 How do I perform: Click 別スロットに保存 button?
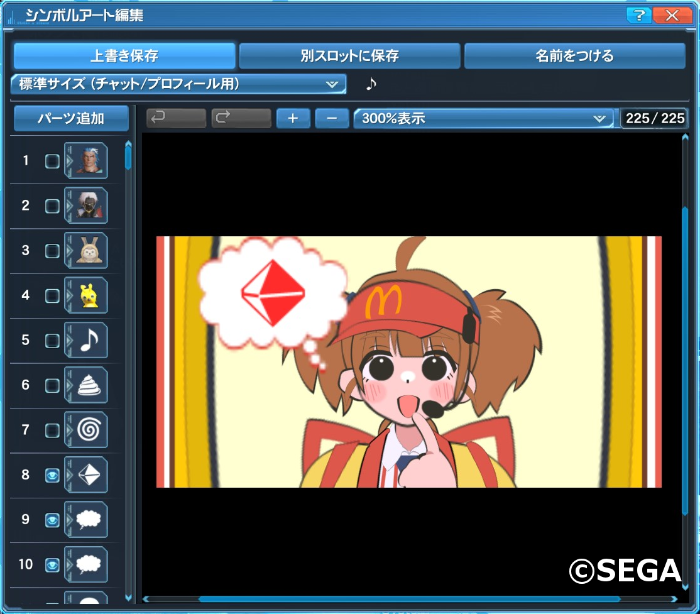[349, 56]
